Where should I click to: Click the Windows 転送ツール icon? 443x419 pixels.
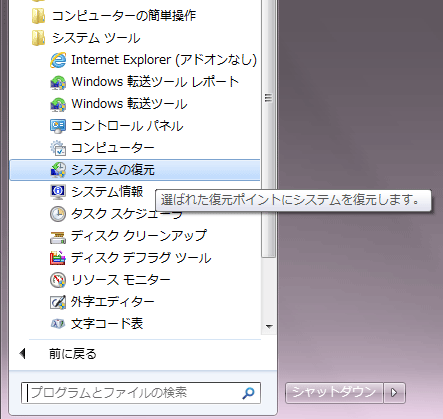coord(58,104)
